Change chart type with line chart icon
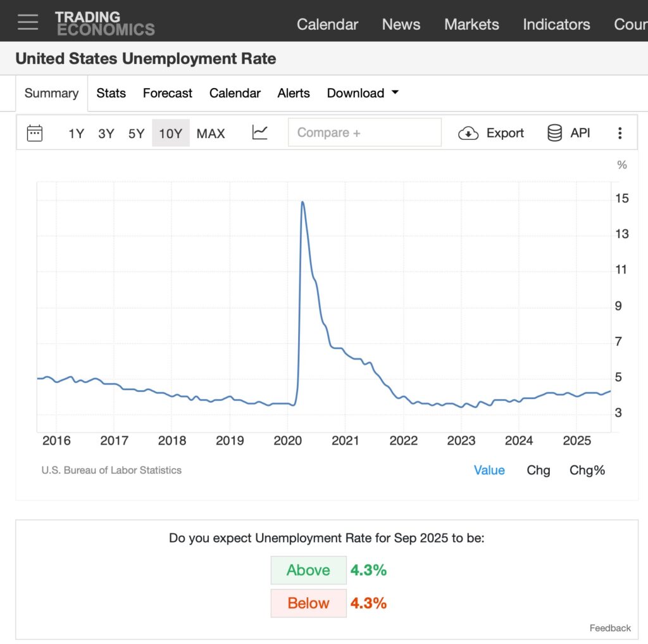 click(x=259, y=132)
